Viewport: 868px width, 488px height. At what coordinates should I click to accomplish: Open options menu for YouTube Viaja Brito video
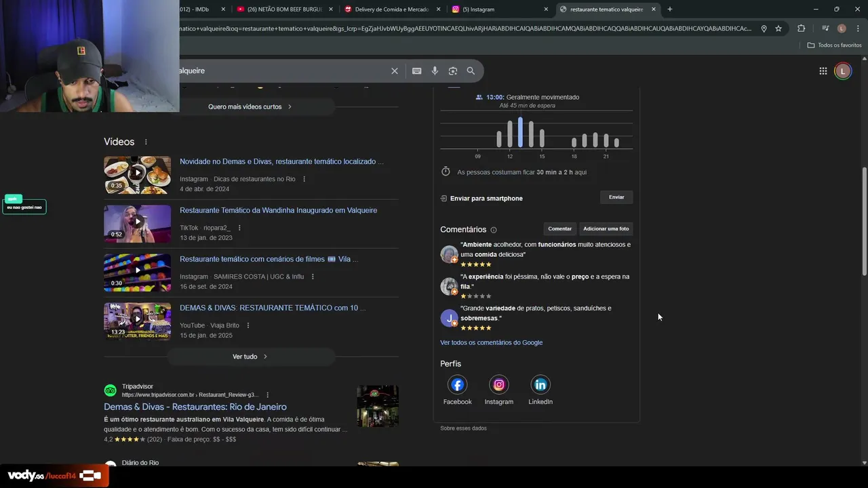point(248,325)
